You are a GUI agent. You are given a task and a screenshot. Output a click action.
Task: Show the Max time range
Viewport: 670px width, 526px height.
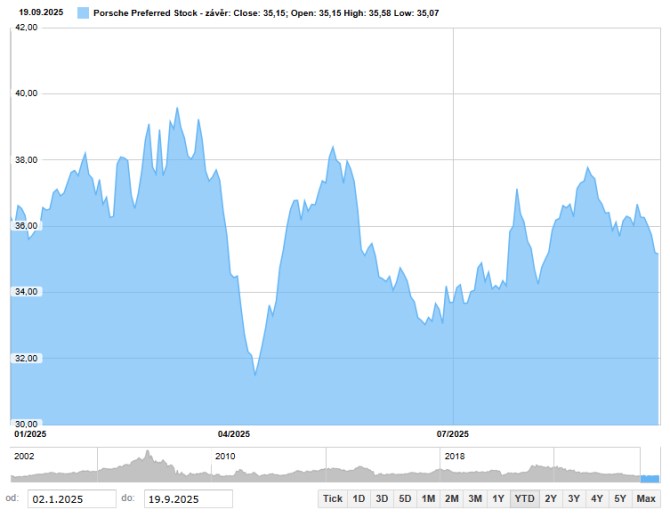646,499
